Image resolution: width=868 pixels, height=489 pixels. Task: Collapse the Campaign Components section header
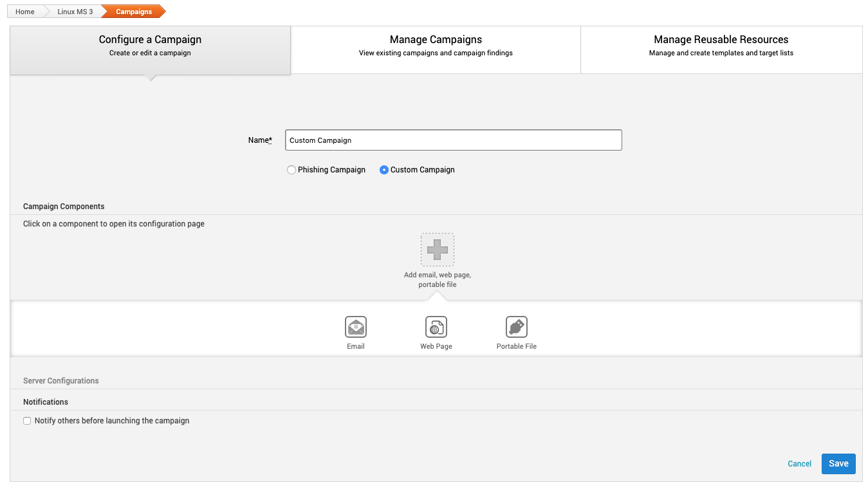point(64,207)
